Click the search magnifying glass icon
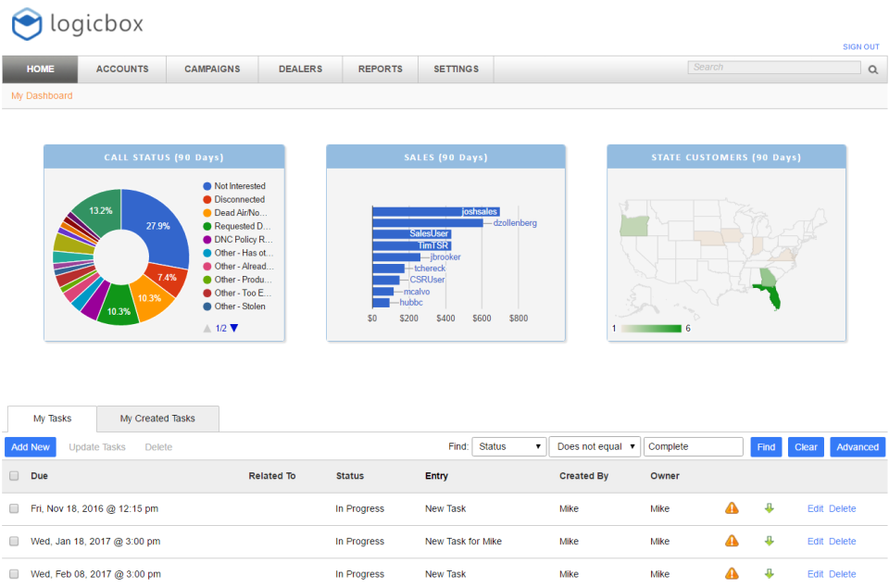Screen dimensions: 889x588 pos(871,69)
